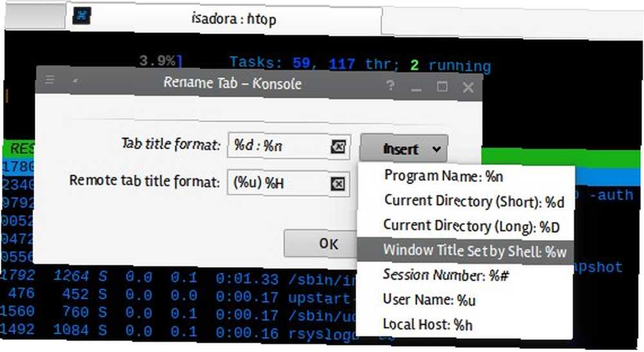Select the htop row with upstart process
This screenshot has width=644, height=352.
[179, 295]
